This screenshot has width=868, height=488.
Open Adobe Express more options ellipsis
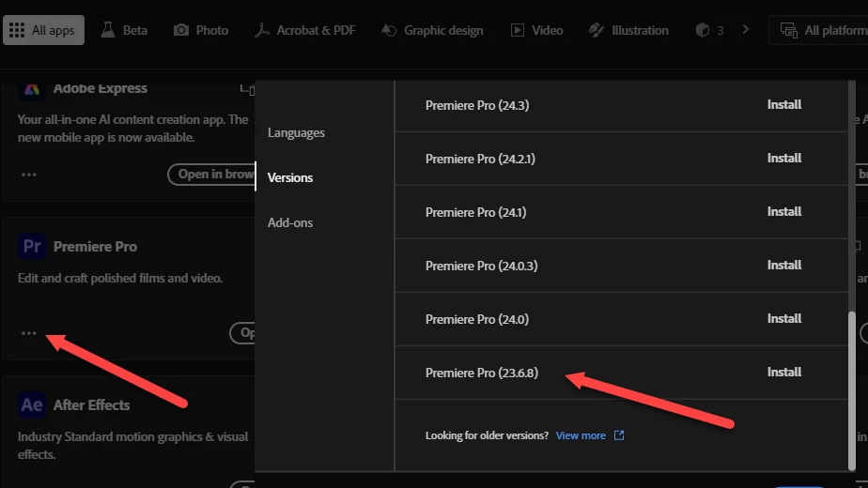[x=29, y=175]
